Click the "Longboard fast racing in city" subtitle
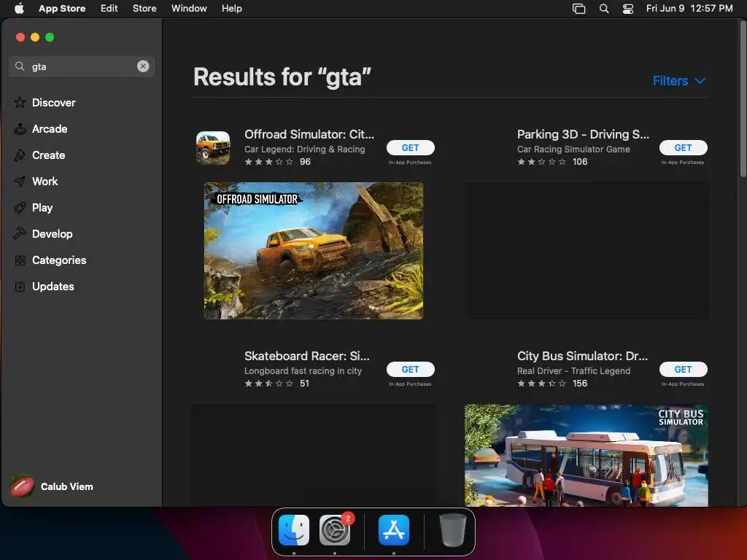Viewport: 747px width, 560px height. click(303, 371)
